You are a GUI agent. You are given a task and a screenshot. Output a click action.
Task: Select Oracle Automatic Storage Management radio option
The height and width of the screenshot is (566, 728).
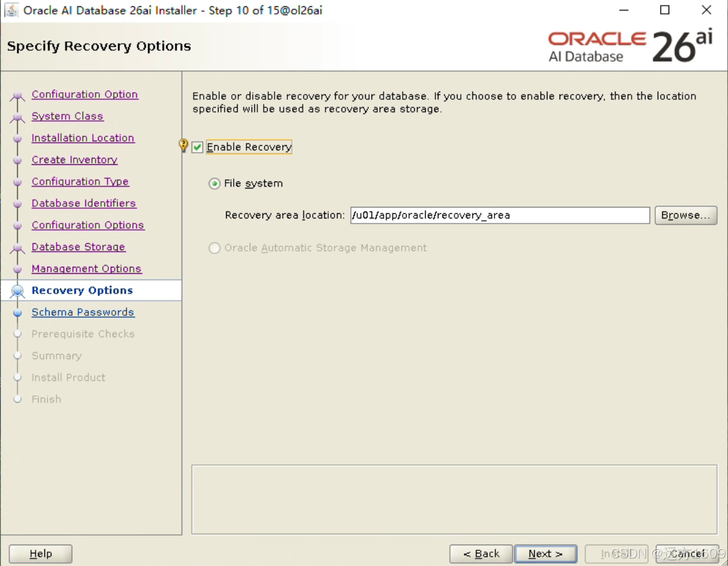tap(215, 248)
